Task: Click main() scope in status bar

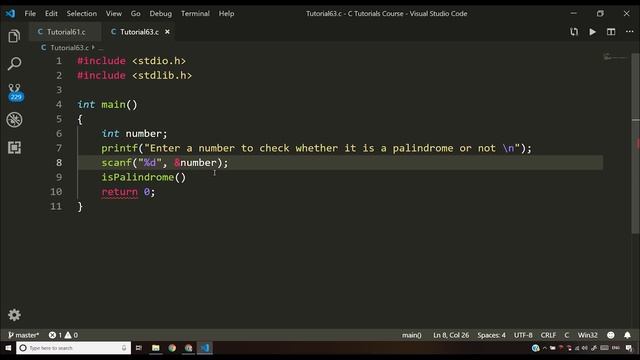Action: (411, 335)
